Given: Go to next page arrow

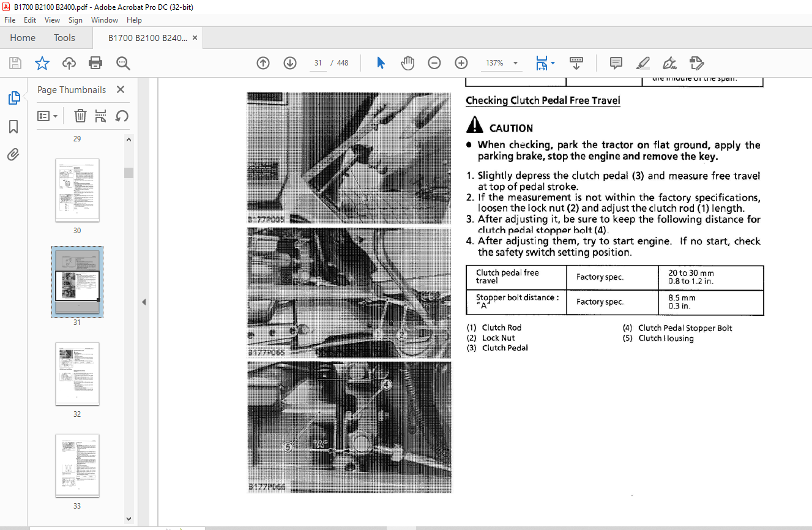Looking at the screenshot, I should tap(290, 63).
